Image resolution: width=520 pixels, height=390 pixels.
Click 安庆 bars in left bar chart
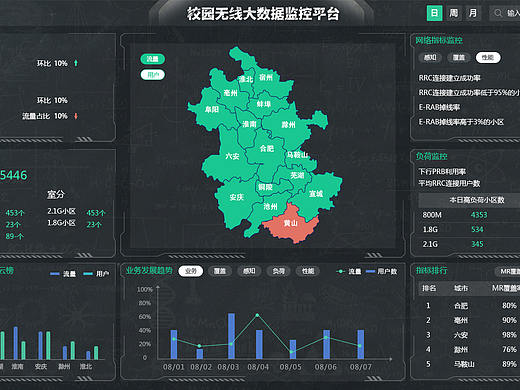(44, 345)
